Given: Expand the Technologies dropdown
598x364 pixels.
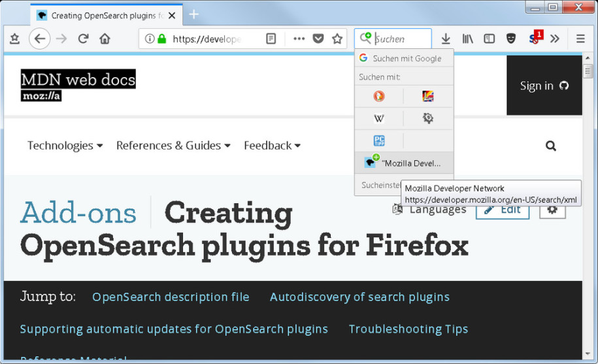Looking at the screenshot, I should click(65, 145).
